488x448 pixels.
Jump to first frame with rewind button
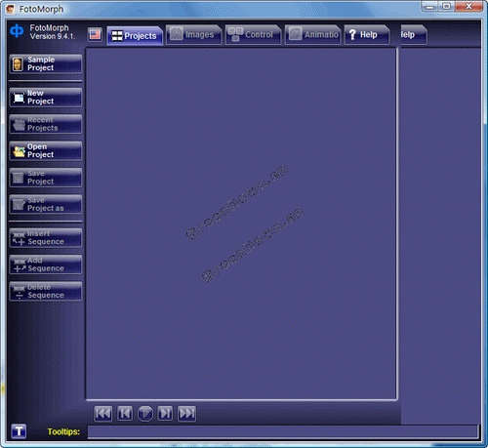[103, 414]
